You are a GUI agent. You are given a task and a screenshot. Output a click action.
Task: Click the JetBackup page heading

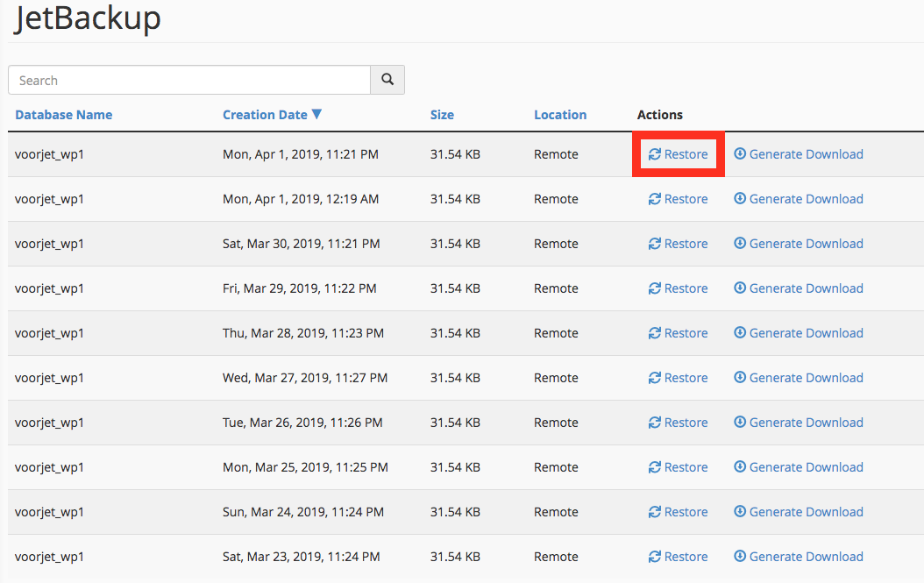(87, 19)
